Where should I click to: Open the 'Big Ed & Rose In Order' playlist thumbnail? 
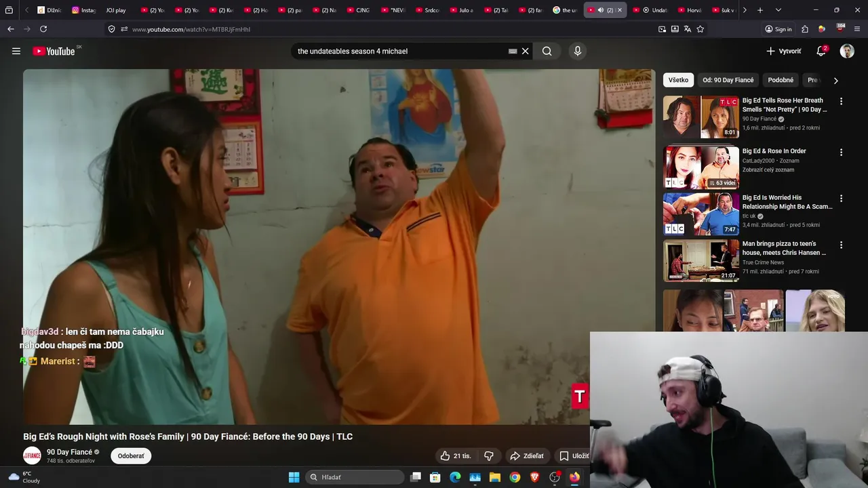701,167
